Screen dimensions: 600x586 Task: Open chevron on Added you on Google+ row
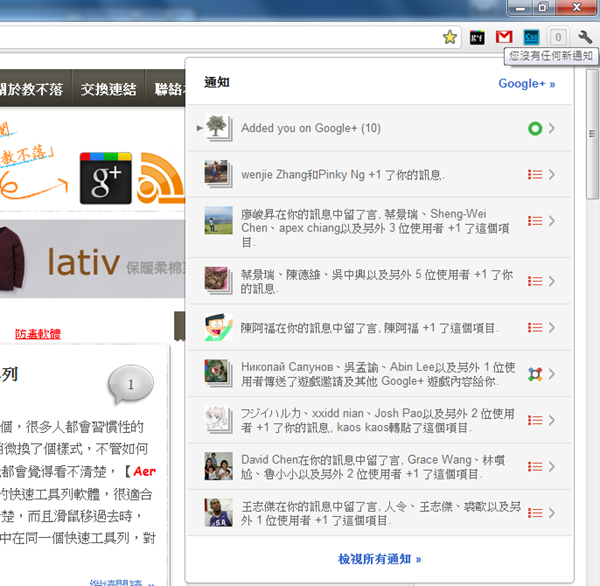(552, 128)
